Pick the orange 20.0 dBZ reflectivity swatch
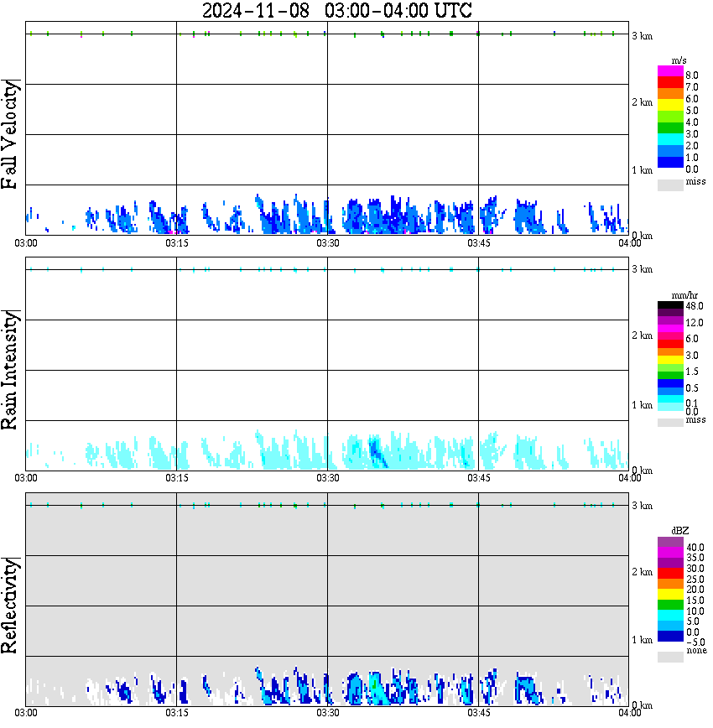 point(670,584)
